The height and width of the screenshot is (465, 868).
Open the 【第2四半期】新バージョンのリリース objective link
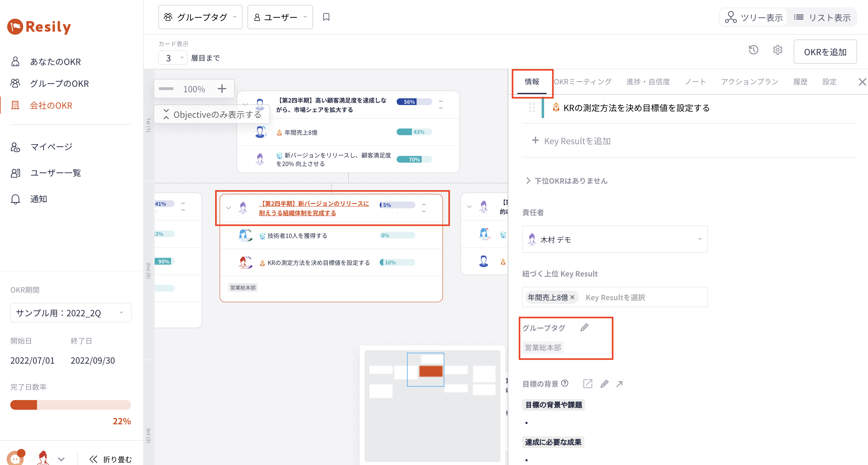click(314, 208)
